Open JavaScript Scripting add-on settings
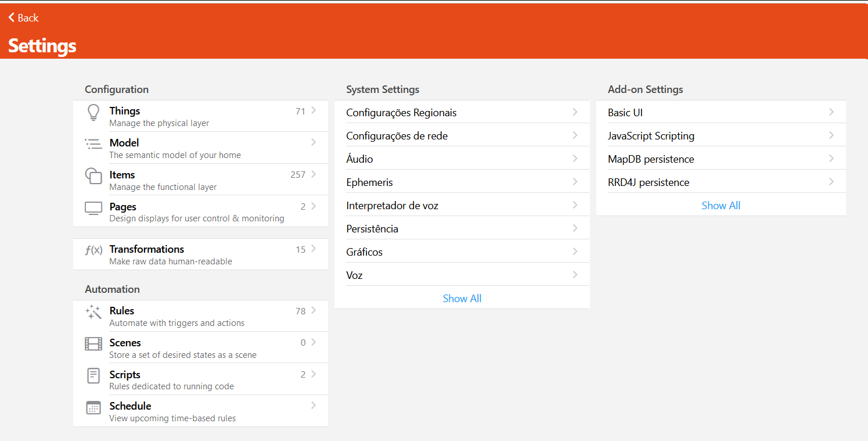Image resolution: width=868 pixels, height=441 pixels. click(x=651, y=136)
